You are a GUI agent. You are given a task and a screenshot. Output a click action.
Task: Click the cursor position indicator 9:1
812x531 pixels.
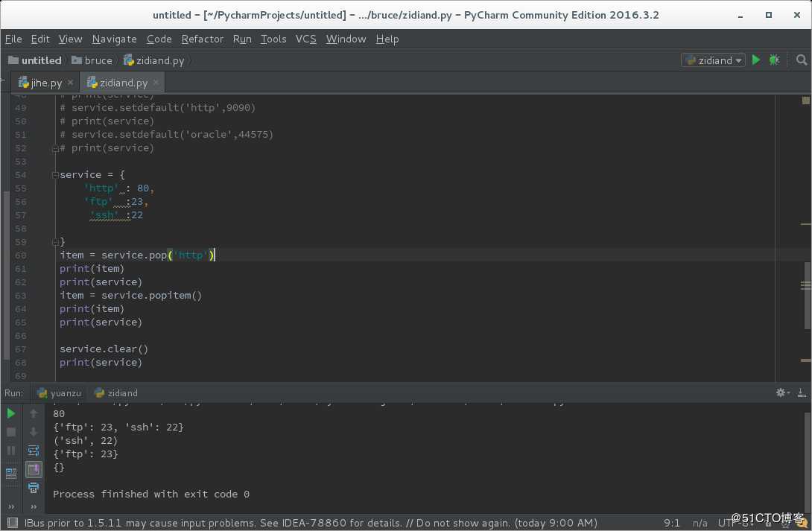point(672,523)
